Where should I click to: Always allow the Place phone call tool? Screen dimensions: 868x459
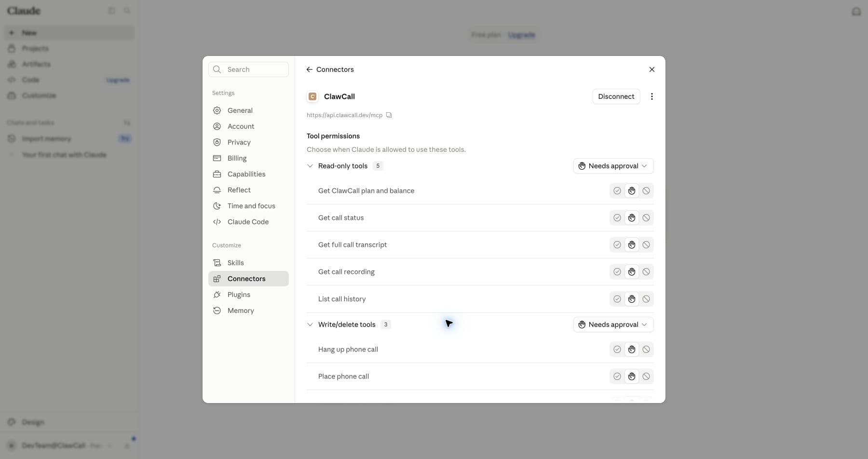point(617,377)
